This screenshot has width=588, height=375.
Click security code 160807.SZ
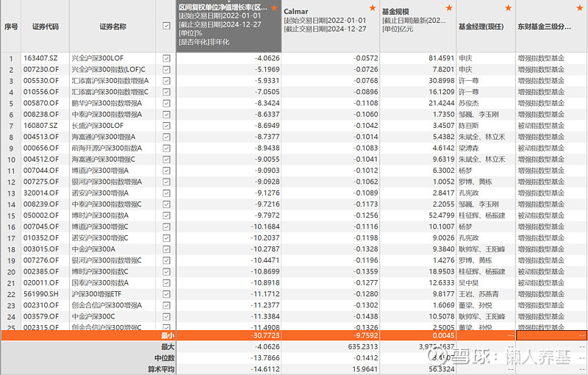[x=40, y=126]
